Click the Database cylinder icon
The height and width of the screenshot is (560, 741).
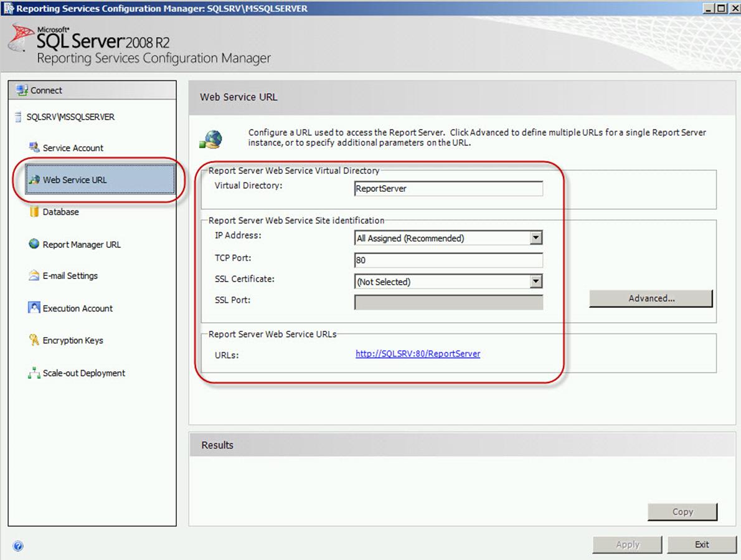34,212
